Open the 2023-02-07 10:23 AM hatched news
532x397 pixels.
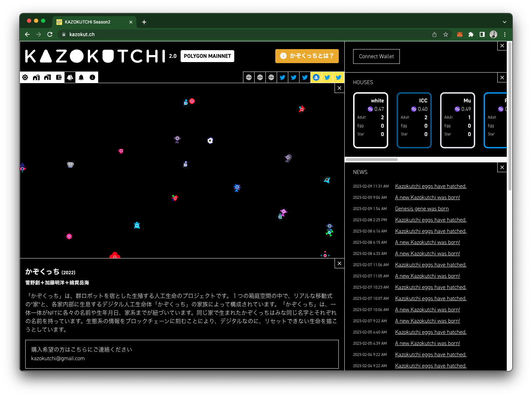tap(431, 287)
